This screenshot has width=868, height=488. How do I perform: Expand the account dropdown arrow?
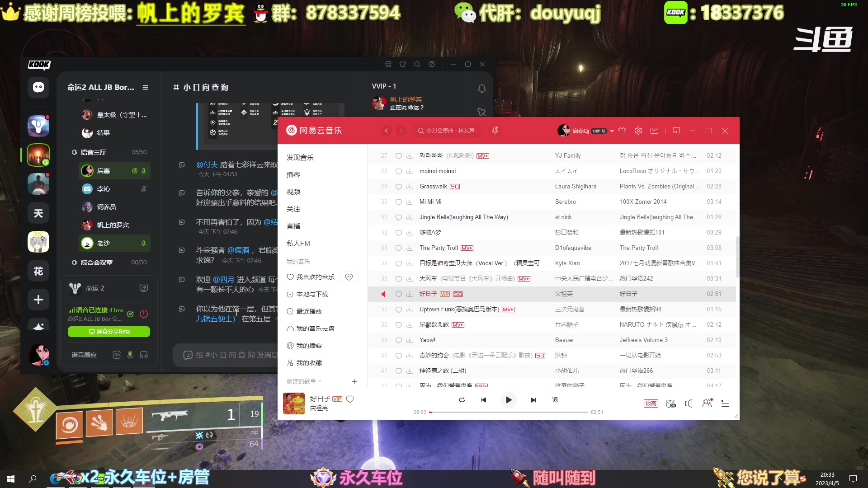pos(612,131)
